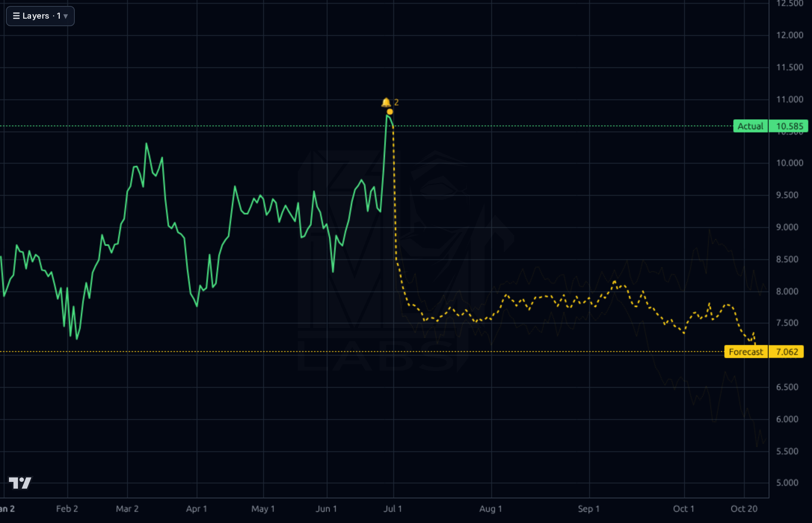Viewport: 812px width, 523px height.
Task: Click the Forecast value 7.062 tag
Action: [x=786, y=352]
